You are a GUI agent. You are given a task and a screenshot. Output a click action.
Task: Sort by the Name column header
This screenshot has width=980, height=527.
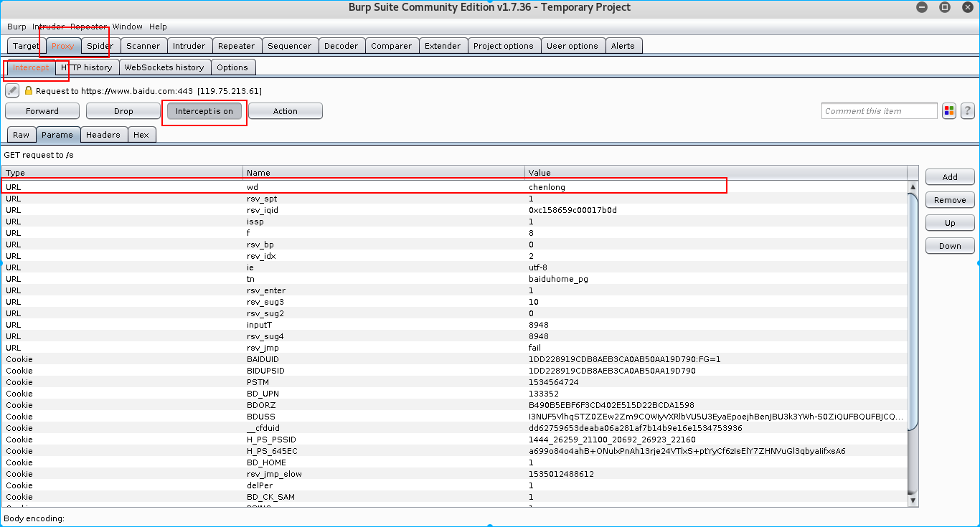click(384, 173)
